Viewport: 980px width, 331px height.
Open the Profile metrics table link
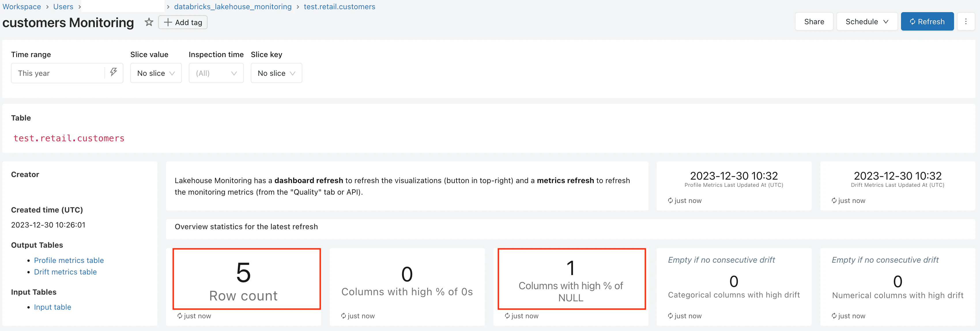(69, 260)
